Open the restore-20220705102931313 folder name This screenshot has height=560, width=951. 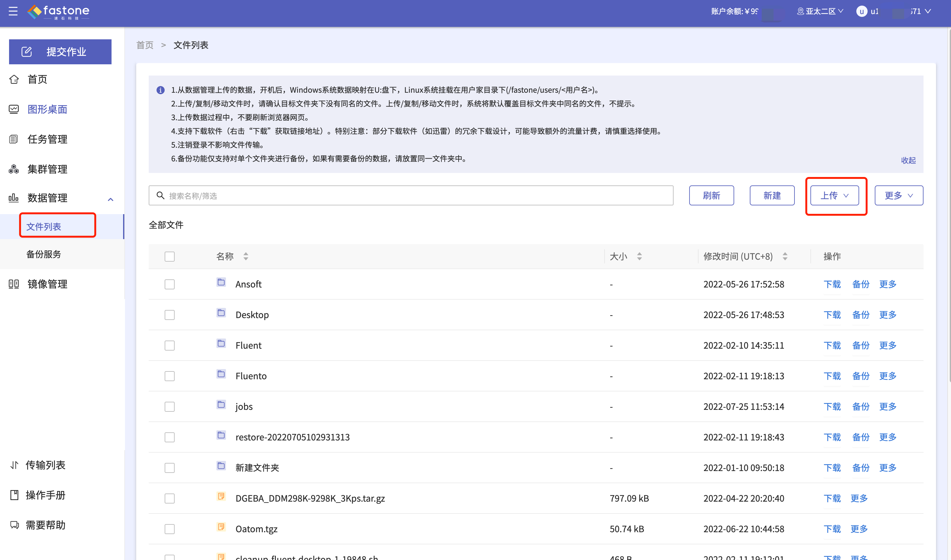click(292, 437)
